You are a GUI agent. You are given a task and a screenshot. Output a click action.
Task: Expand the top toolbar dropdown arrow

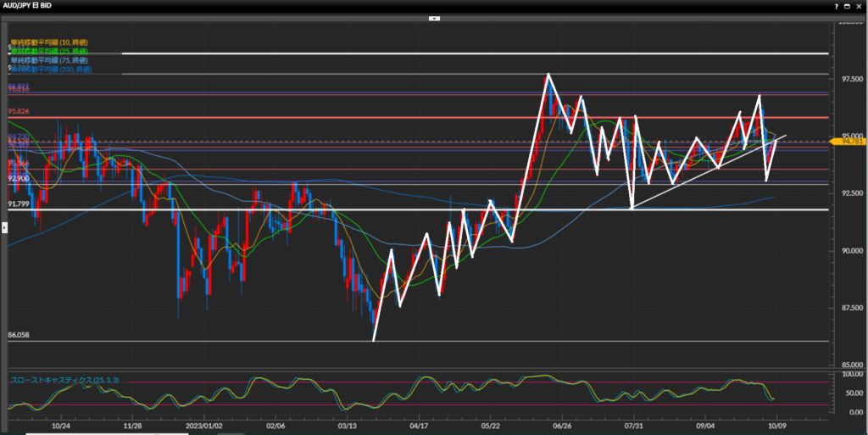pos(434,17)
